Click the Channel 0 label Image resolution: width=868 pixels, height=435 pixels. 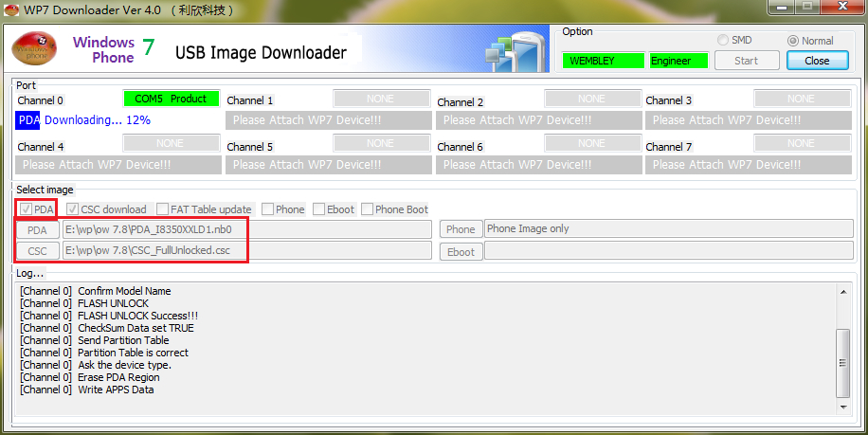[41, 100]
